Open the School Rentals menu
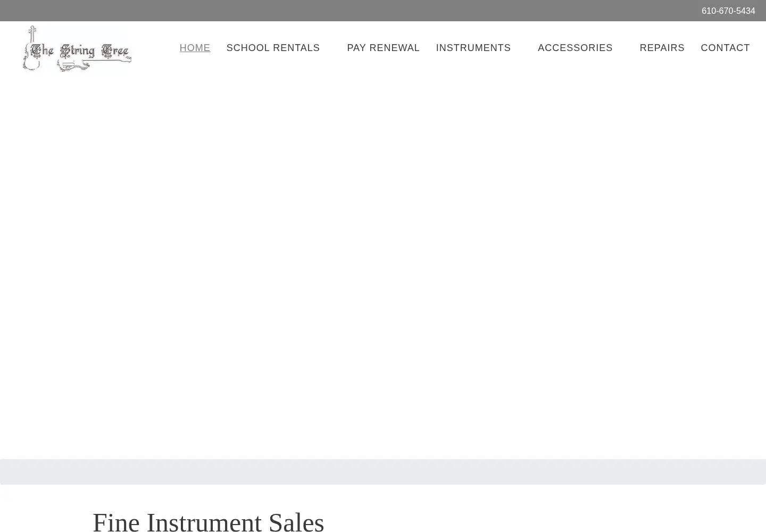This screenshot has width=766, height=532. (x=273, y=48)
